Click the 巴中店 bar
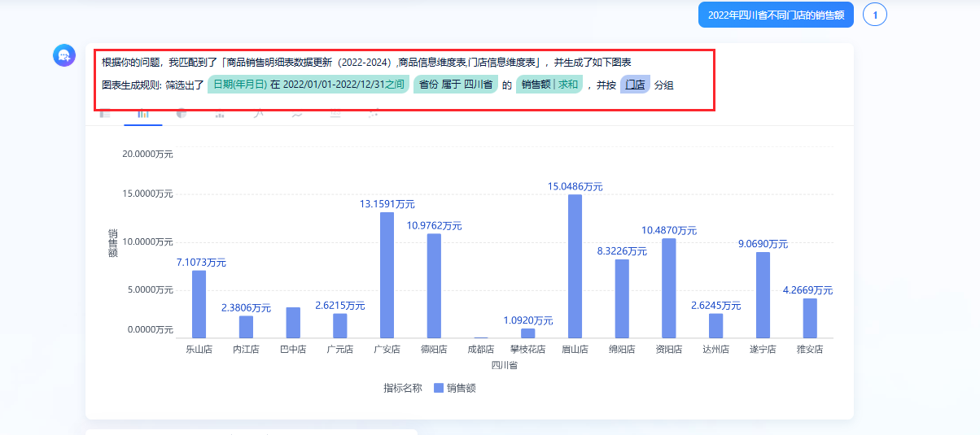Image resolution: width=980 pixels, height=435 pixels. (293, 323)
